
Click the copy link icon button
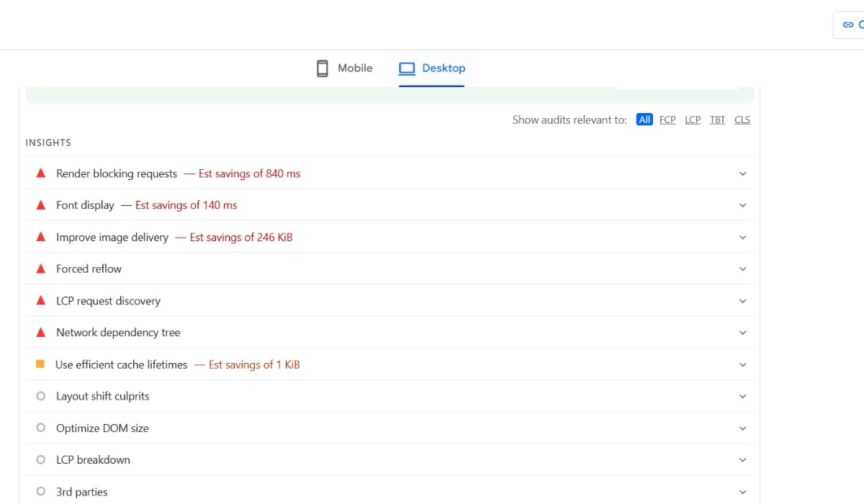(848, 24)
